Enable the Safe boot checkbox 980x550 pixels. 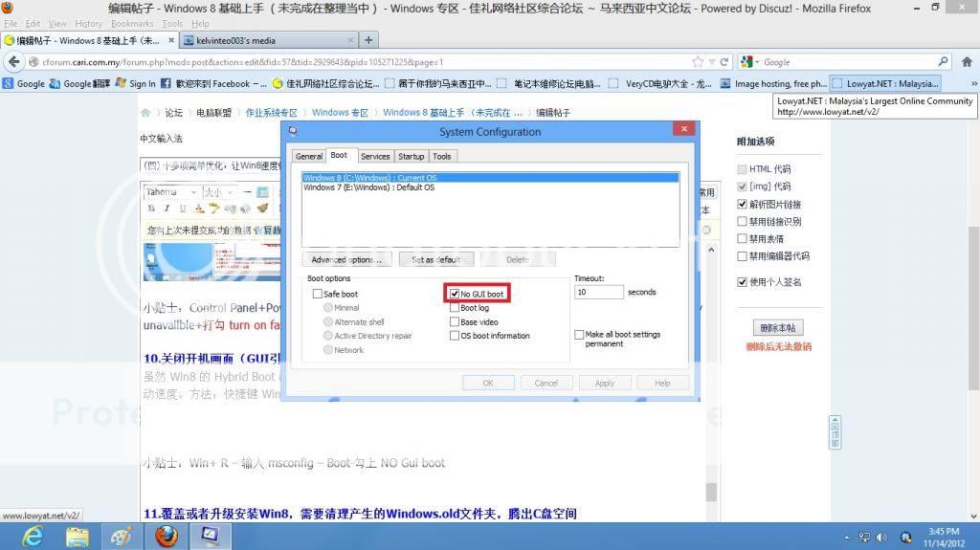pyautogui.click(x=318, y=295)
